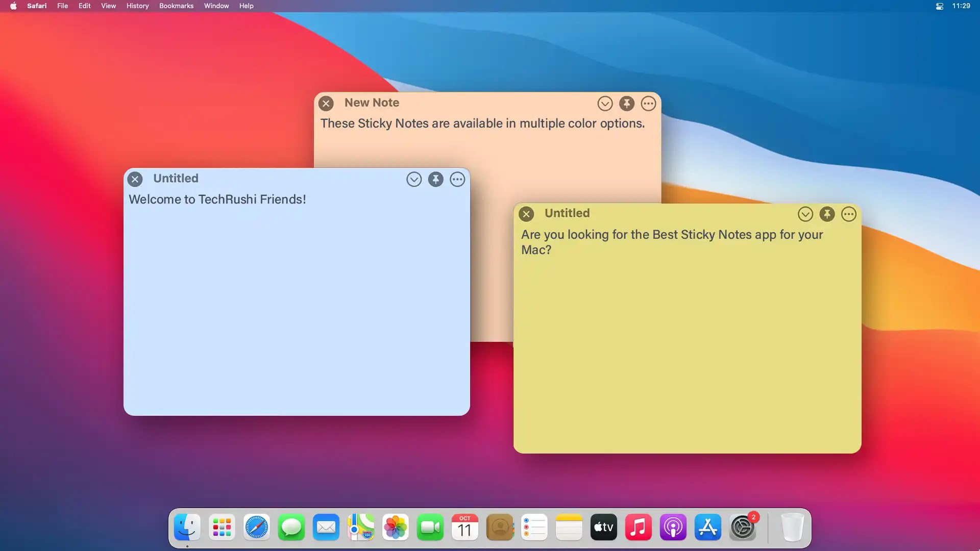Open the Bookmarks menu
Image resolution: width=980 pixels, height=551 pixels.
coord(176,6)
